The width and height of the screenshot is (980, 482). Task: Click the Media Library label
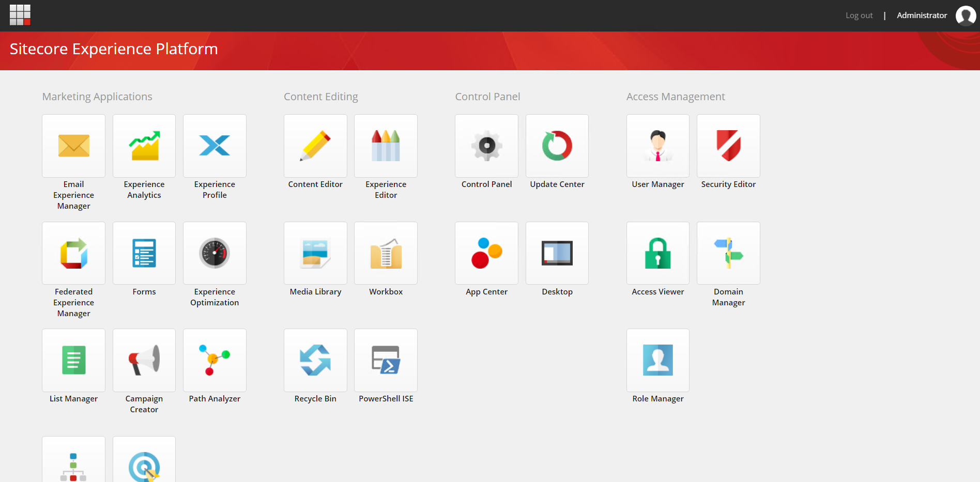pyautogui.click(x=315, y=292)
